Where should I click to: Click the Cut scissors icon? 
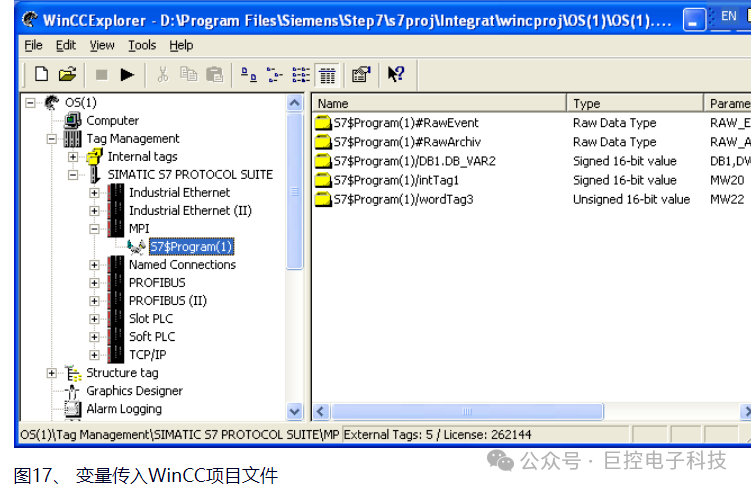(x=163, y=74)
